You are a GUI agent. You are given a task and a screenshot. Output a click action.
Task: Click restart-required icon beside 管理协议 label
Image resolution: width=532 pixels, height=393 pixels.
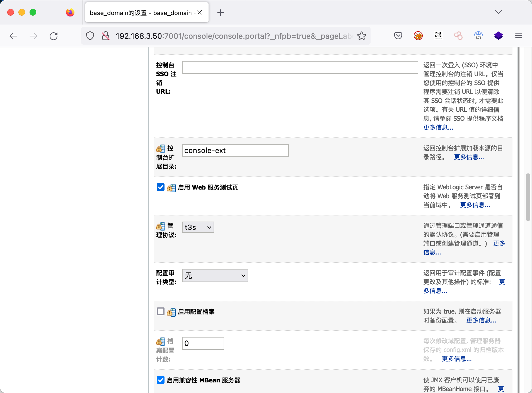pos(161,226)
